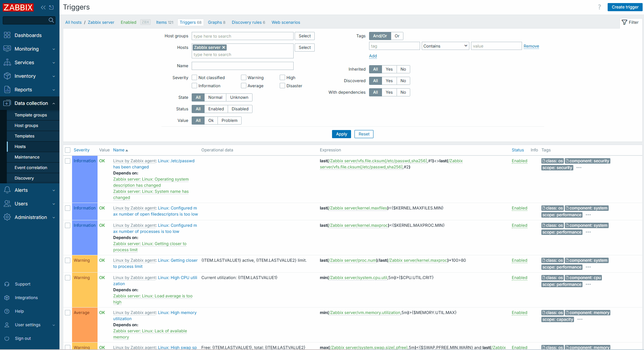Click the Name filter input field
Image resolution: width=644 pixels, height=350 pixels.
point(242,66)
